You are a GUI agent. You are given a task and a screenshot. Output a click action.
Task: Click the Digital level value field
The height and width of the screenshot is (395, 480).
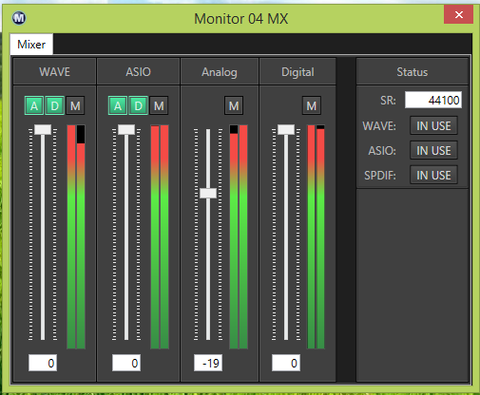click(286, 363)
